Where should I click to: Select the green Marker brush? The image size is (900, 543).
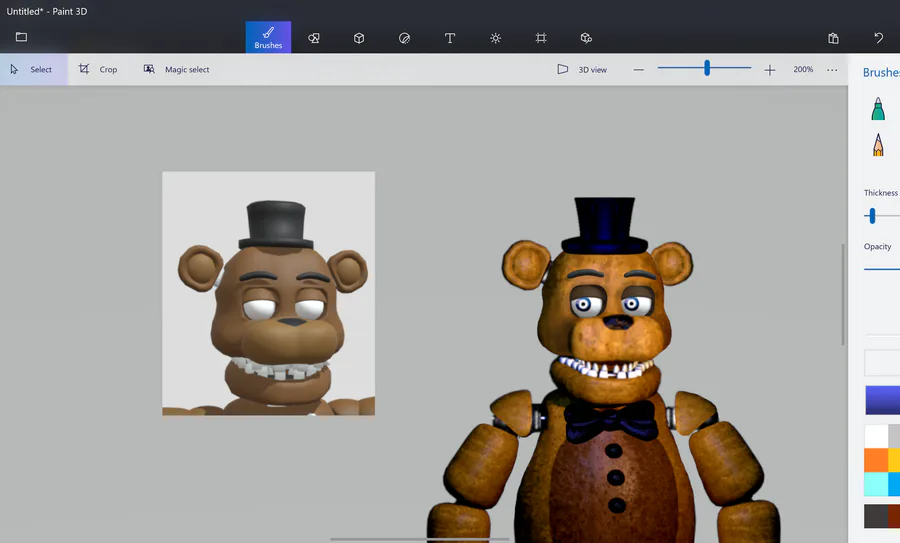[x=878, y=108]
